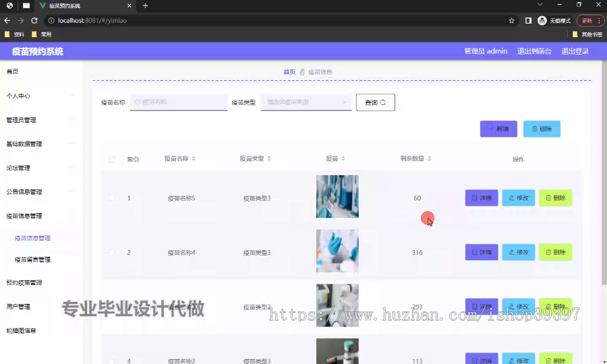Open the 资料 bookmark folder
The width and height of the screenshot is (607, 364).
click(x=14, y=34)
